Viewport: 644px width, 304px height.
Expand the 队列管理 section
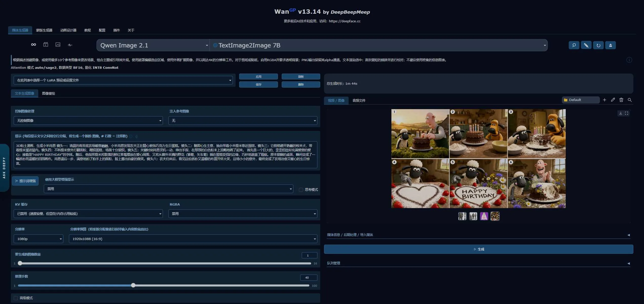pyautogui.click(x=479, y=263)
